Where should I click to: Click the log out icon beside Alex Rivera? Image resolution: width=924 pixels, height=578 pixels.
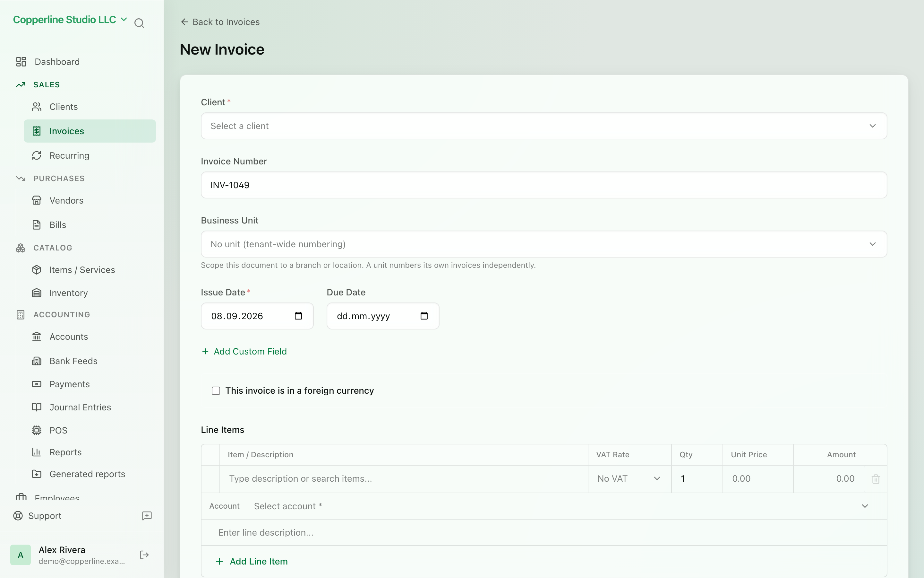point(144,555)
